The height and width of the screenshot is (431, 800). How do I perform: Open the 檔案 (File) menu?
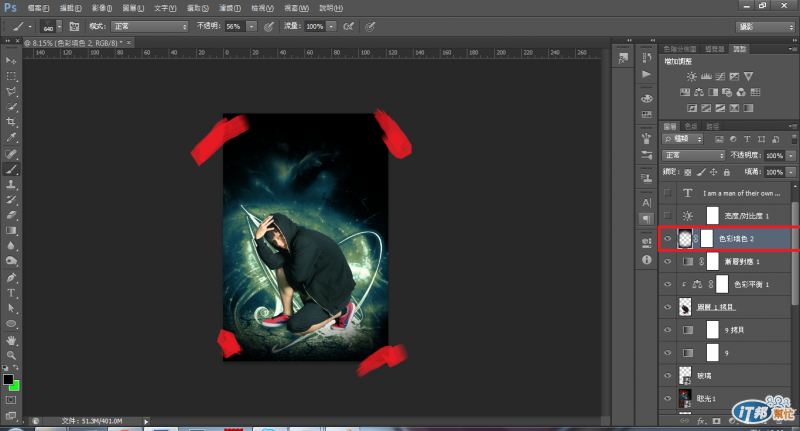[x=38, y=8]
